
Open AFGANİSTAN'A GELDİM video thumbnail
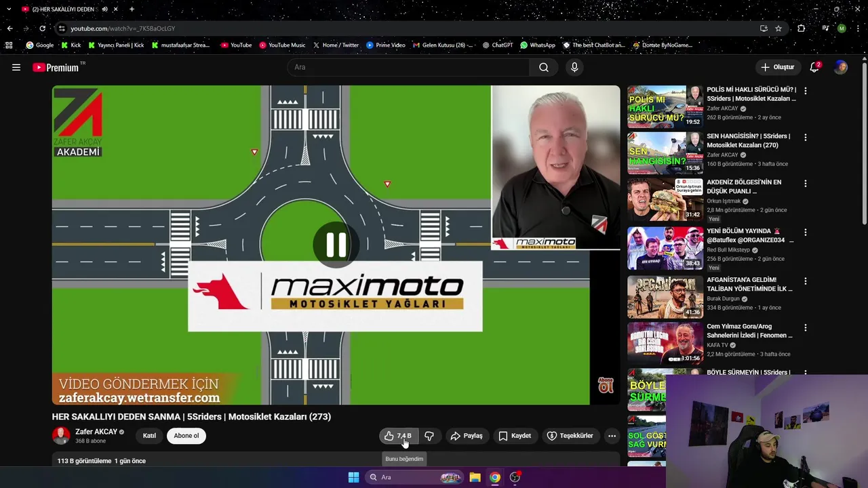665,297
